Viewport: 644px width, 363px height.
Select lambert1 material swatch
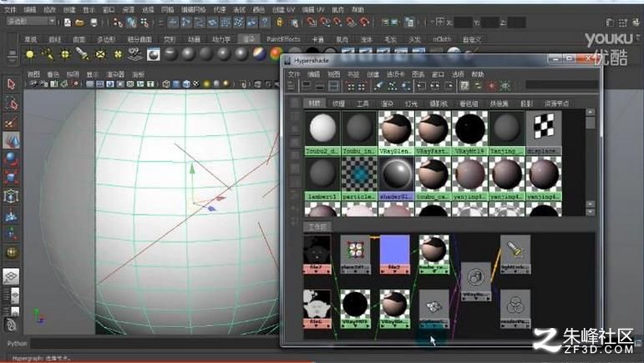pos(322,179)
